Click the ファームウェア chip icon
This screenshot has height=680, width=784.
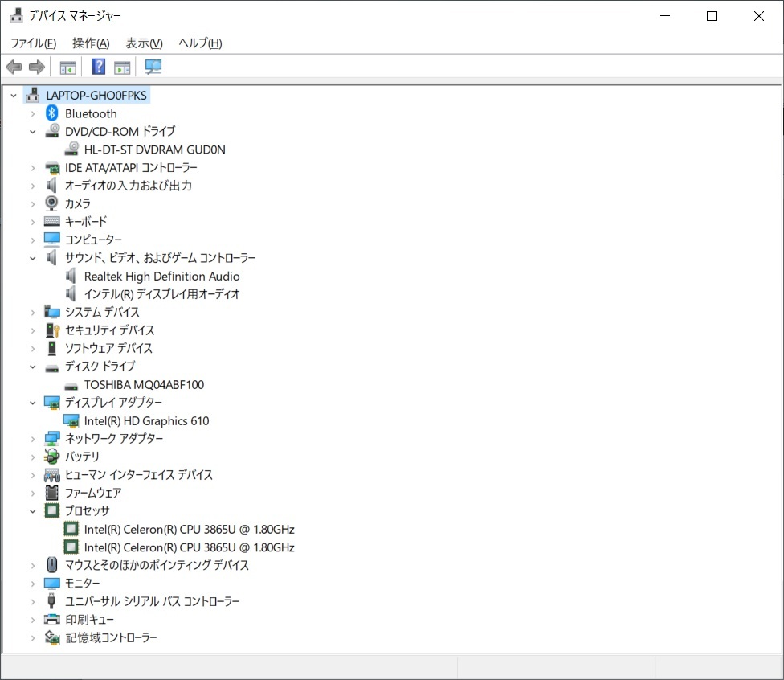[51, 493]
